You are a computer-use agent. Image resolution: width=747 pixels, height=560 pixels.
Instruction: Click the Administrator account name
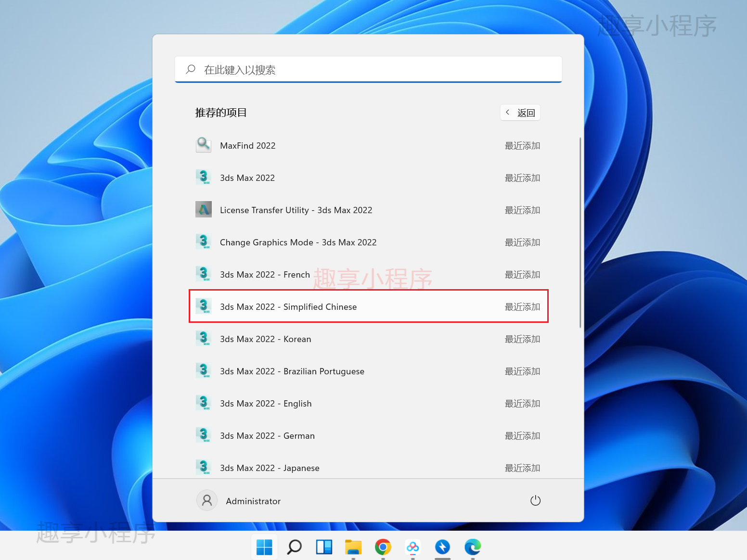click(253, 501)
